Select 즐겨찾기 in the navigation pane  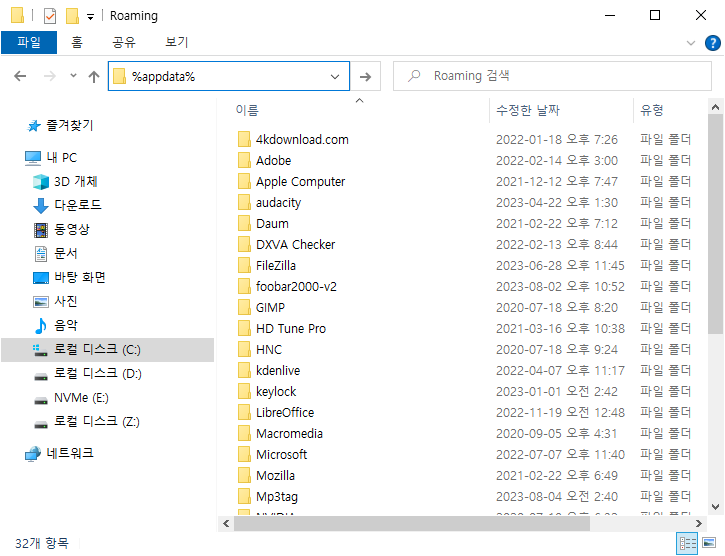pos(69,125)
